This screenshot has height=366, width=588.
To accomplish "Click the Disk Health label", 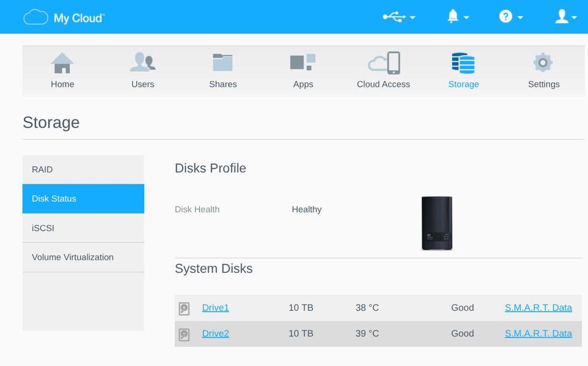I will coord(197,209).
